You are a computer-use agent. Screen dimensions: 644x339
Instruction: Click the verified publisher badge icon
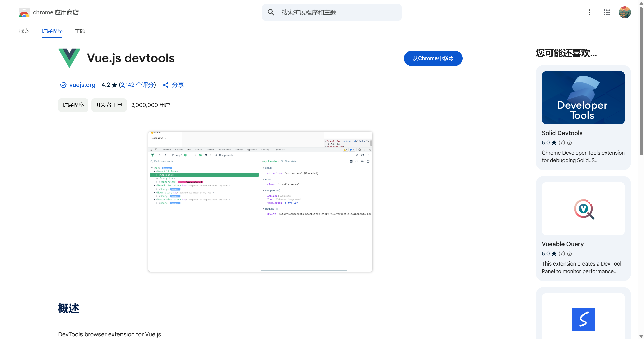click(x=63, y=85)
